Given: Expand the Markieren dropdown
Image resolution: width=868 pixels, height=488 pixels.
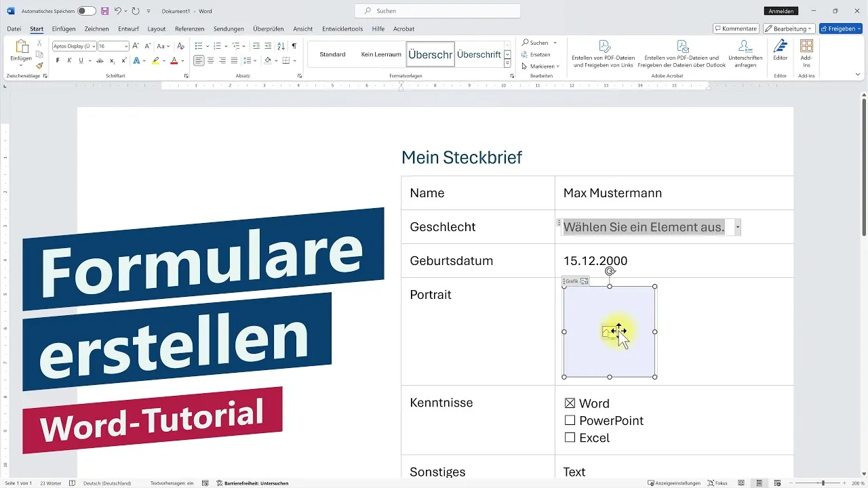Looking at the screenshot, I should point(557,66).
